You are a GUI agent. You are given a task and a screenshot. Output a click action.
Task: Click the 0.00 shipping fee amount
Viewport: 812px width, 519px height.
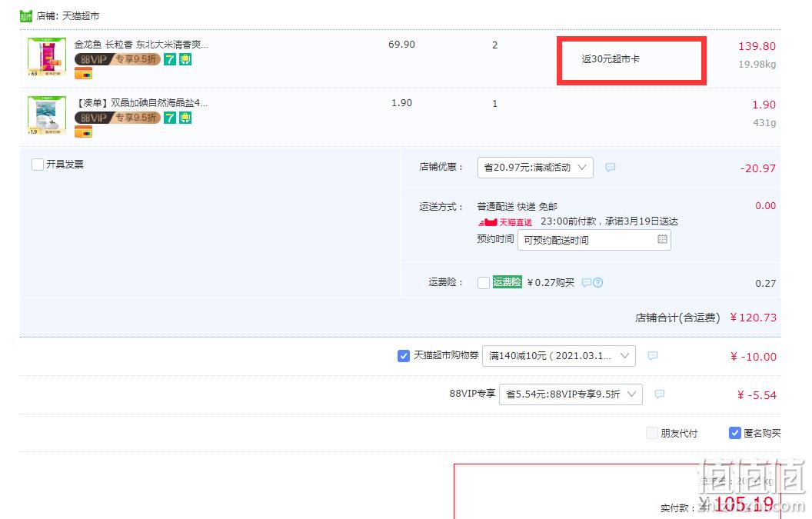765,205
